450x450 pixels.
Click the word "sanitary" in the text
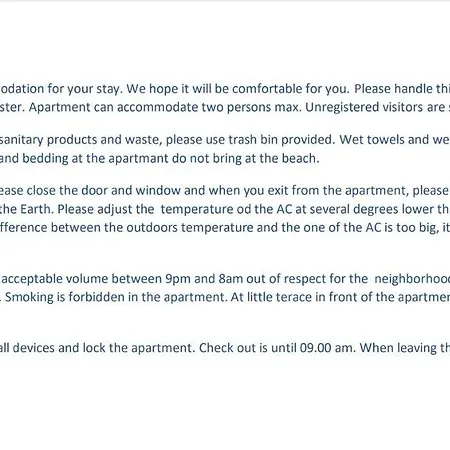coord(21,139)
